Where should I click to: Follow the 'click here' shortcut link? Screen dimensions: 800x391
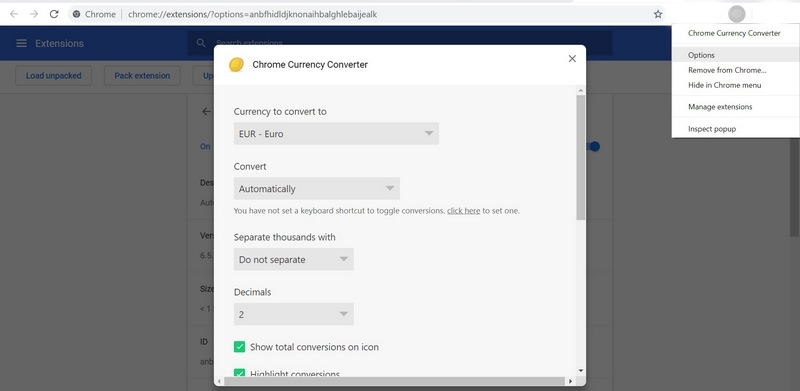[463, 210]
